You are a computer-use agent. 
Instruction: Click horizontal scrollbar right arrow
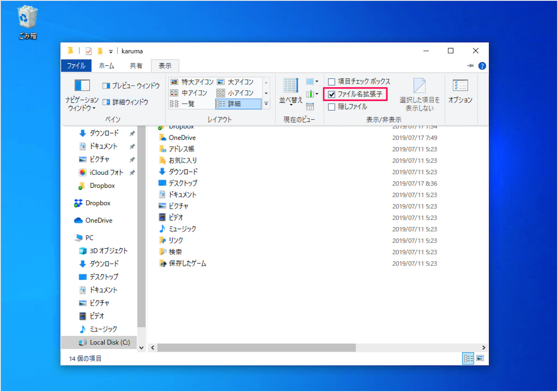(484, 348)
